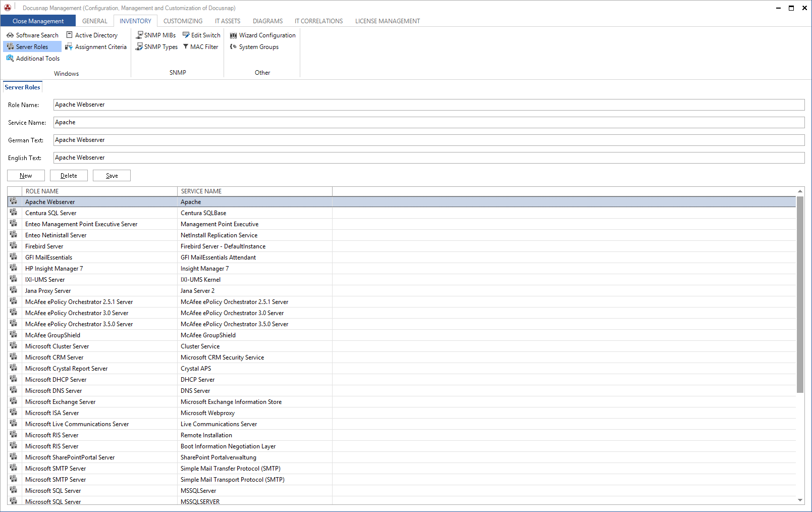Select the Server Roles panel tab

(x=22, y=87)
